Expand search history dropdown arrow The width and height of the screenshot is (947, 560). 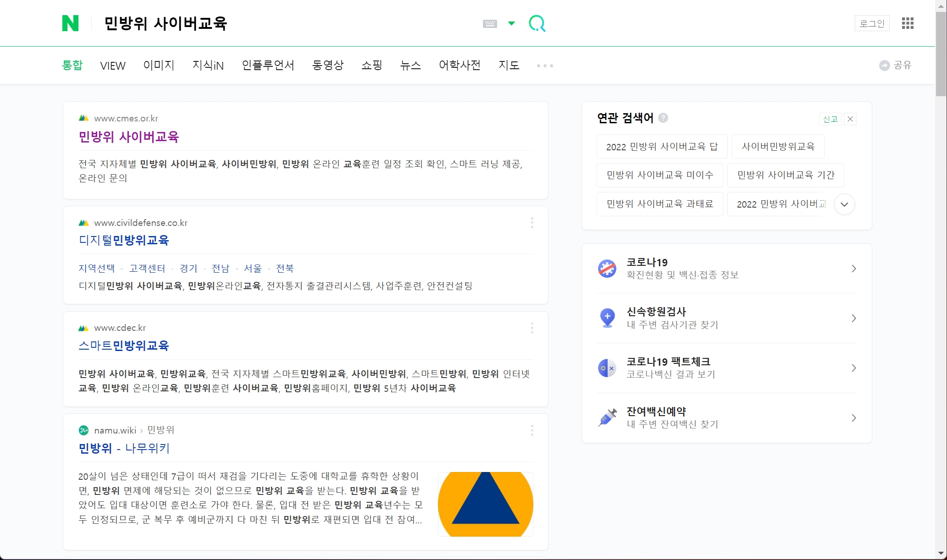(x=511, y=23)
